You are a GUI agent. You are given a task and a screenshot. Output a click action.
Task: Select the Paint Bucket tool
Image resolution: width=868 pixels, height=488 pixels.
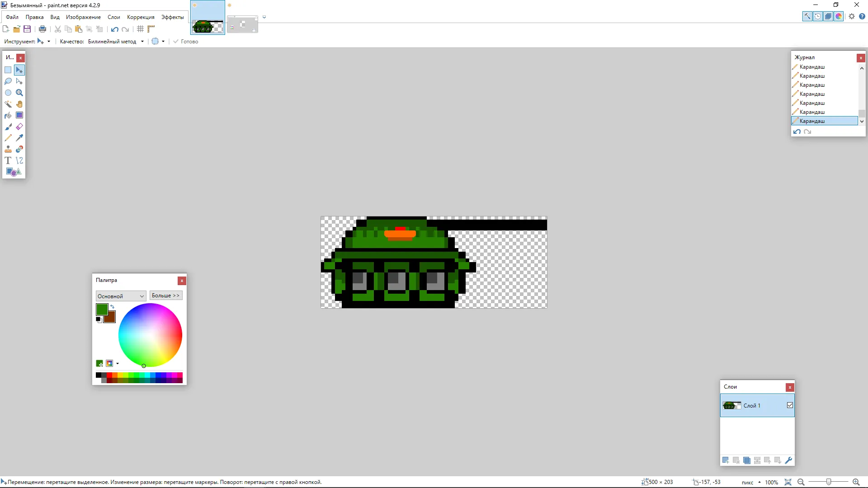8,115
